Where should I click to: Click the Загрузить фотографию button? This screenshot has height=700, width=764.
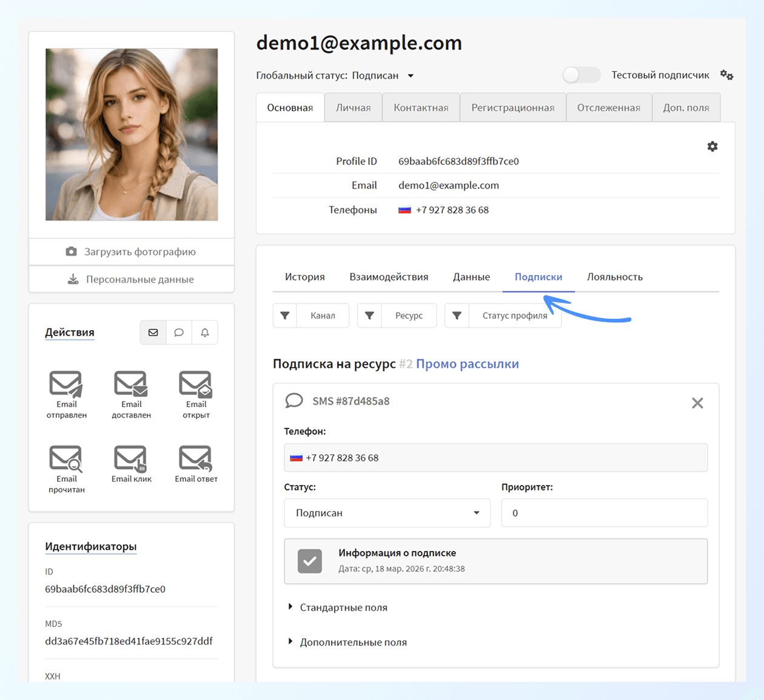[132, 252]
